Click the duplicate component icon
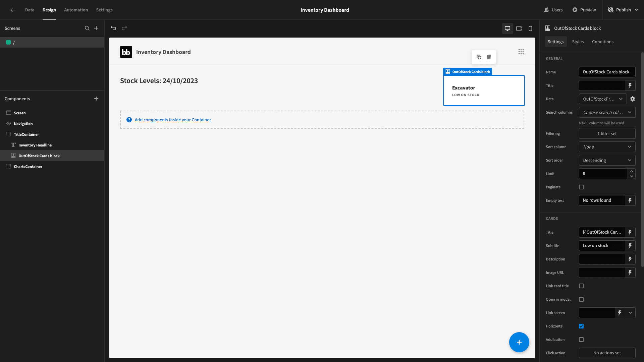644x362 pixels. [479, 57]
